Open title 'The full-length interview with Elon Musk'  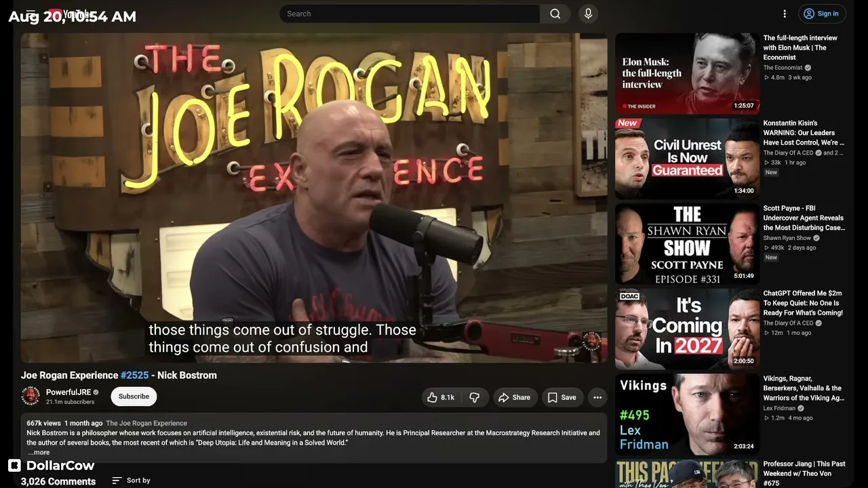(x=800, y=48)
